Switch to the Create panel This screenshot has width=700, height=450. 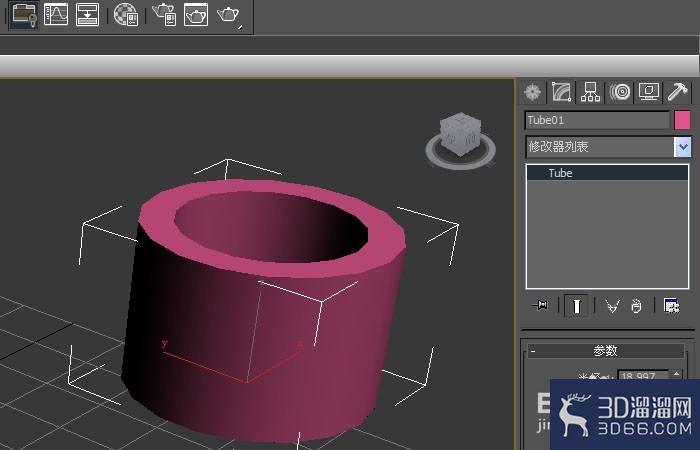(533, 92)
